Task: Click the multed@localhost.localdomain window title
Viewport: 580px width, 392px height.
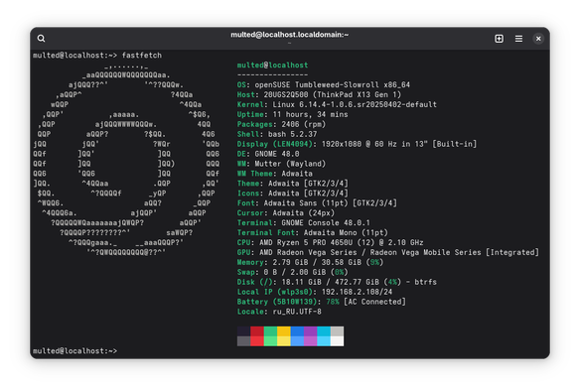Action: click(290, 35)
